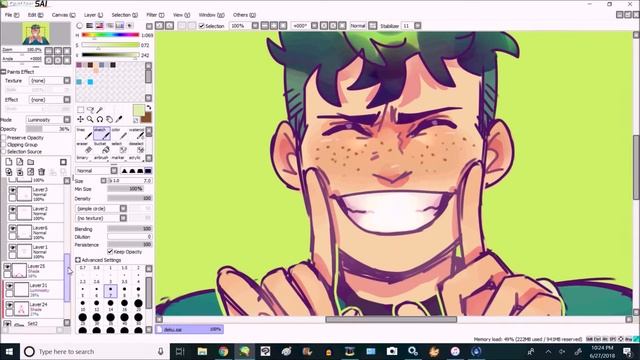The height and width of the screenshot is (360, 640).
Task: Swap foreground and background colors
Action: (149, 108)
